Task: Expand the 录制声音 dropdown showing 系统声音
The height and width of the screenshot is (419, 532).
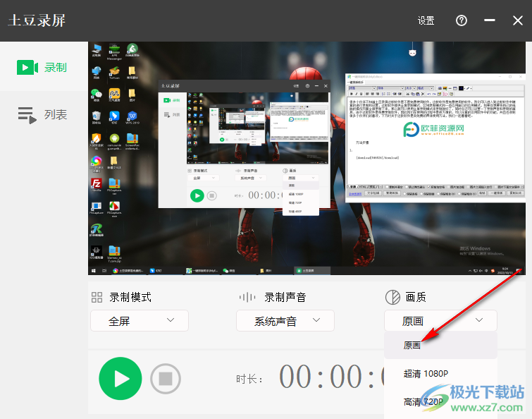Action: [285, 320]
